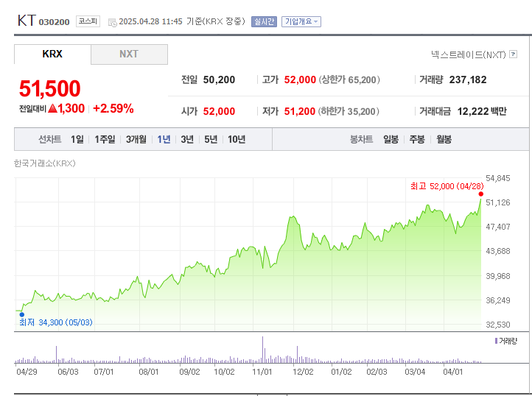Click the 한국거래소(KRX) chart caption
The image size is (532, 396).
click(44, 163)
